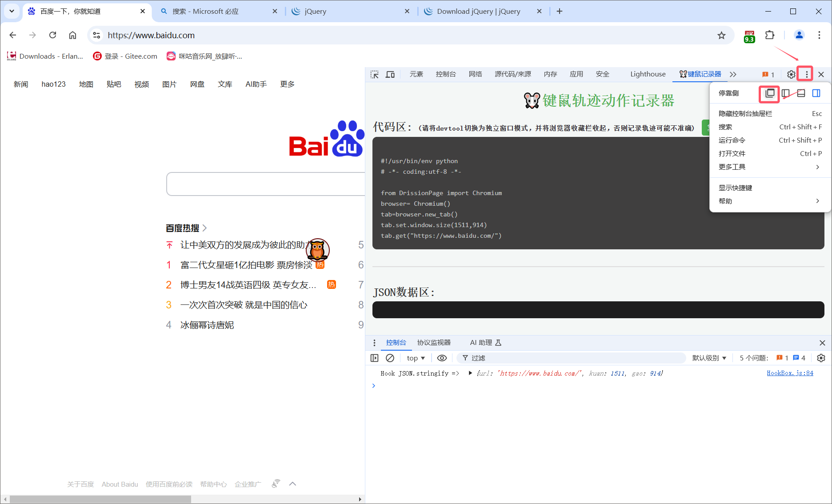The height and width of the screenshot is (504, 832).
Task: Toggle device toolbar emulation icon
Action: (x=390, y=74)
